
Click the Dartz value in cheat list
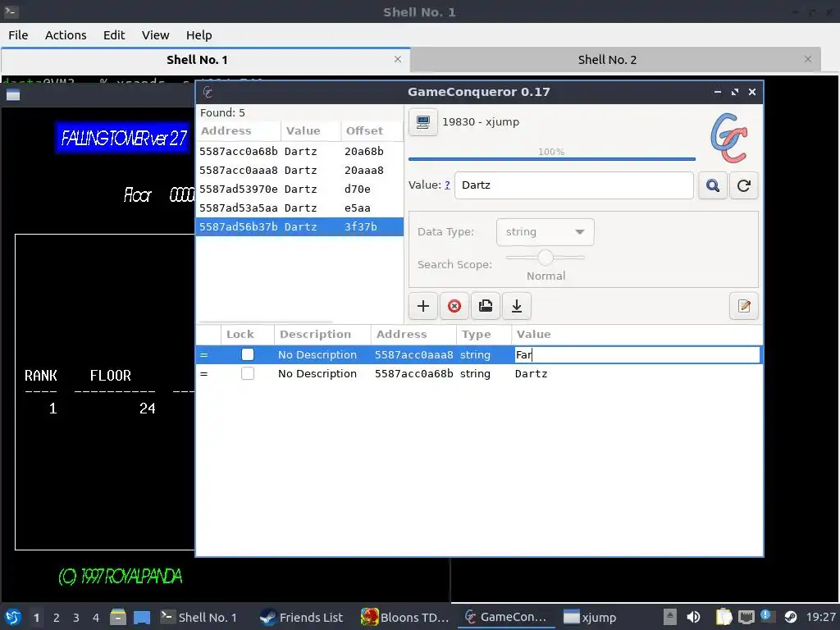pos(531,374)
